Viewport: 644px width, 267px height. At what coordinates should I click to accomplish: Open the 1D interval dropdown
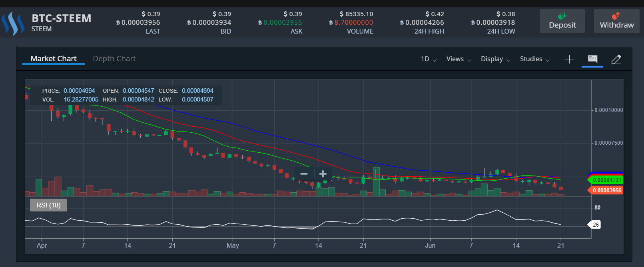coord(429,59)
